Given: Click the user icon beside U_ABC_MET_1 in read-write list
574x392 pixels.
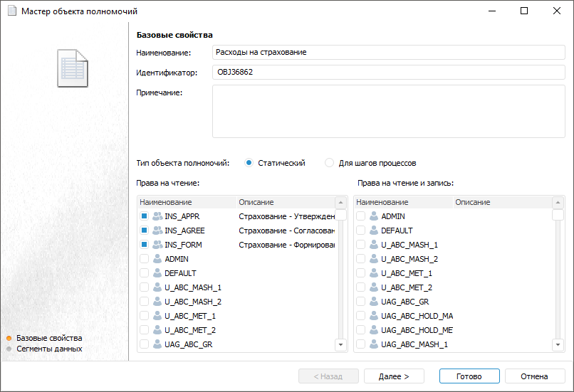Looking at the screenshot, I should (x=374, y=273).
